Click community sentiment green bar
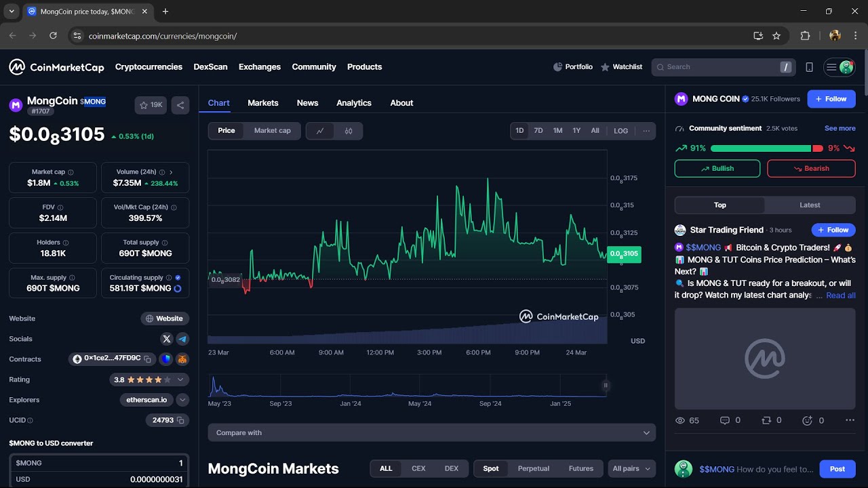 pos(761,148)
